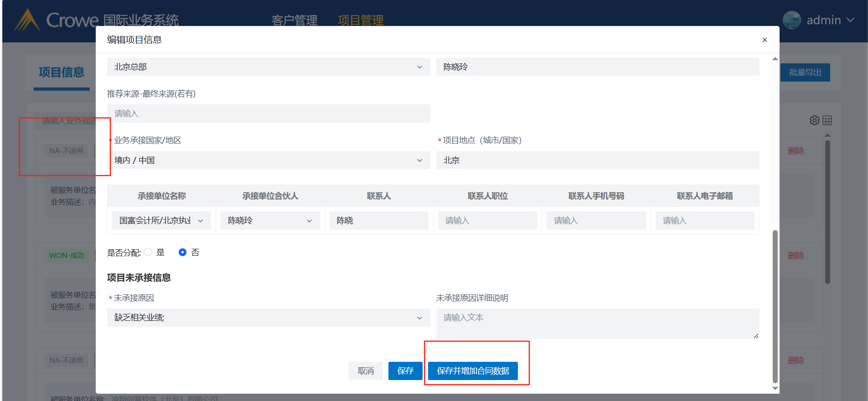Click the first NA-不适用 status tag
Image resolution: width=868 pixels, height=401 pixels.
[x=66, y=151]
